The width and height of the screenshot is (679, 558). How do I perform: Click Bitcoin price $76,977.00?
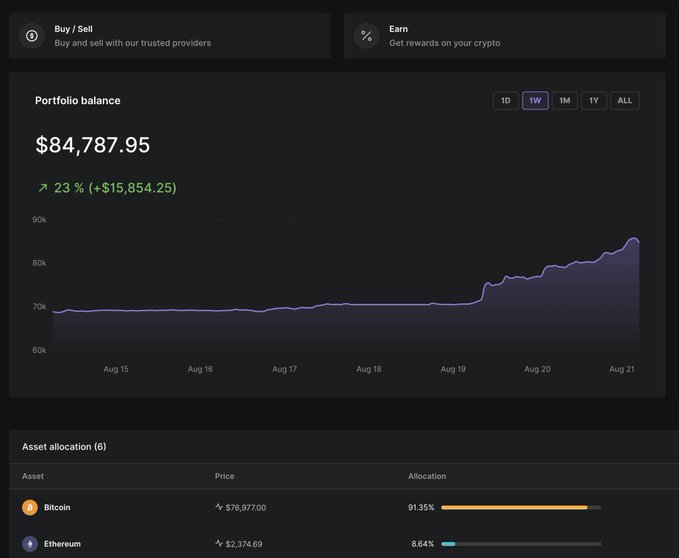pos(246,507)
